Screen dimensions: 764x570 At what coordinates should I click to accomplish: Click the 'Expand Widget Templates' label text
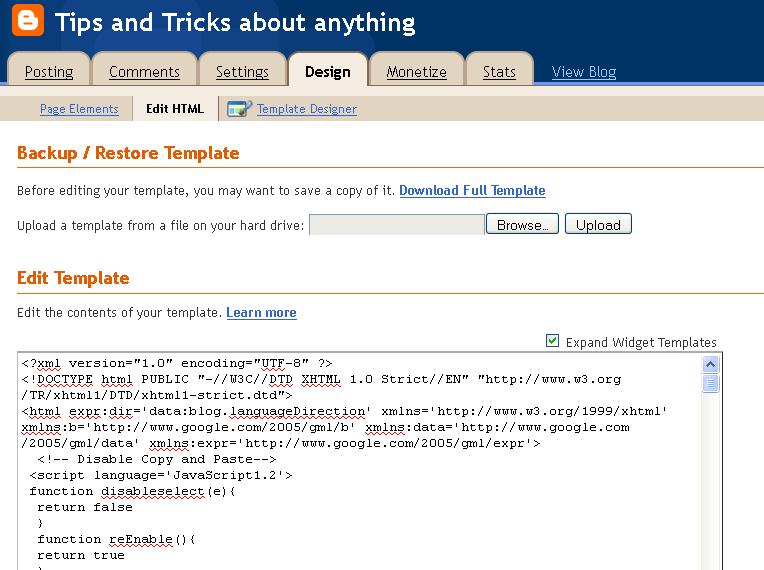[x=641, y=342]
